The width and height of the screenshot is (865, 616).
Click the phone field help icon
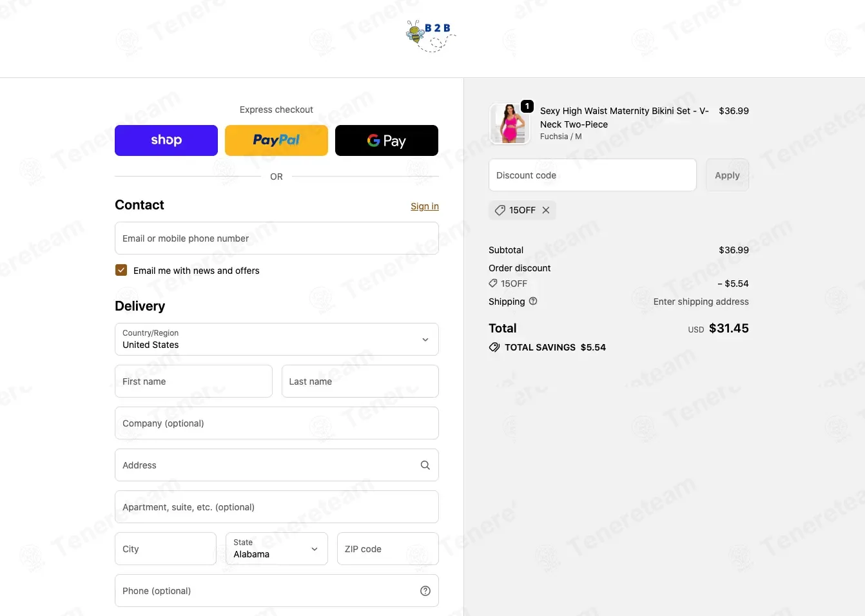pyautogui.click(x=425, y=591)
